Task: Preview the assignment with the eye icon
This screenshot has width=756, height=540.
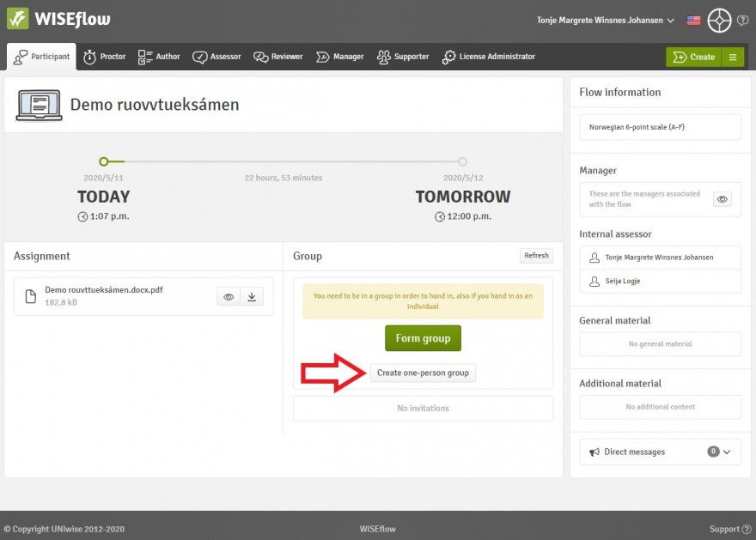Action: coord(229,297)
